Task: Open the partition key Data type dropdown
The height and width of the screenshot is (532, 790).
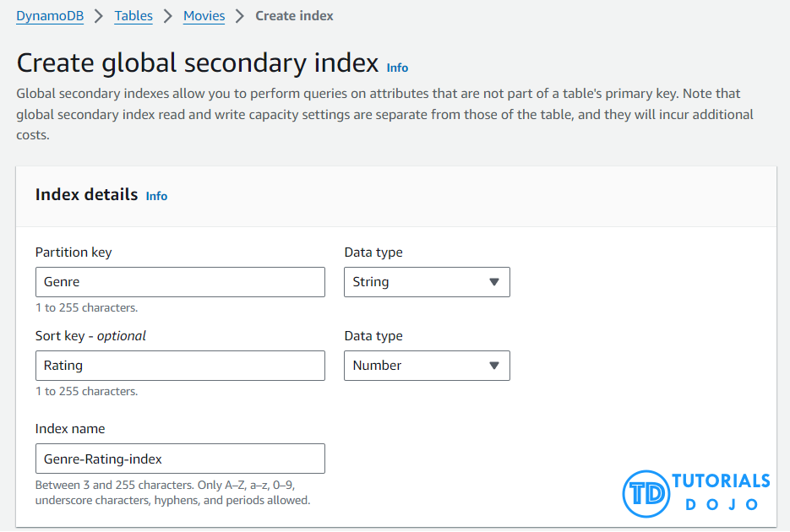Action: pos(427,282)
